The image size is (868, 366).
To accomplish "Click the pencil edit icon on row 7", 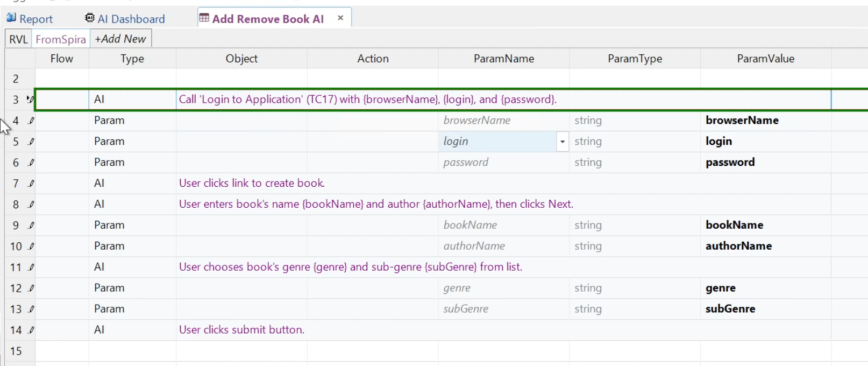I will pos(31,184).
